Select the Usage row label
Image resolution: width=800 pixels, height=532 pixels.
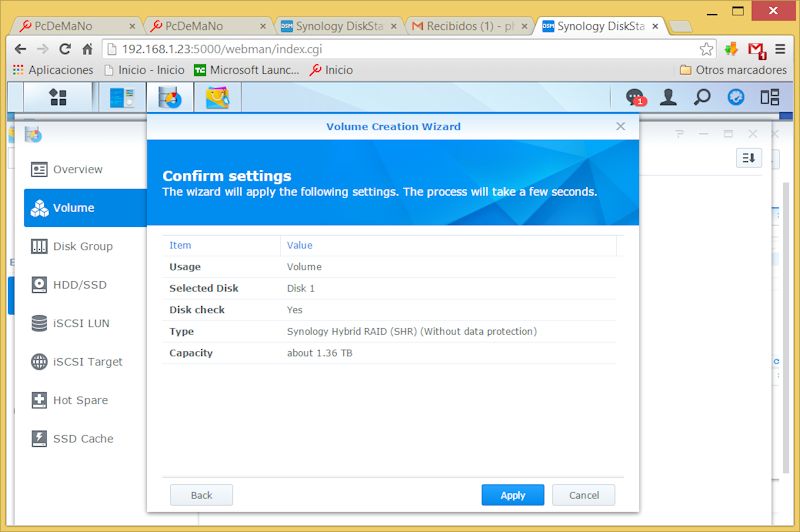point(185,267)
